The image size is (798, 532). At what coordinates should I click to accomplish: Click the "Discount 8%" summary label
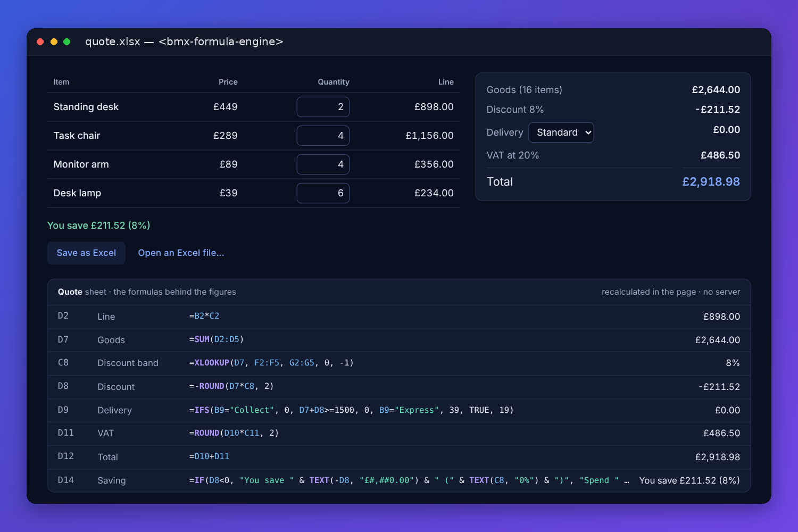515,110
